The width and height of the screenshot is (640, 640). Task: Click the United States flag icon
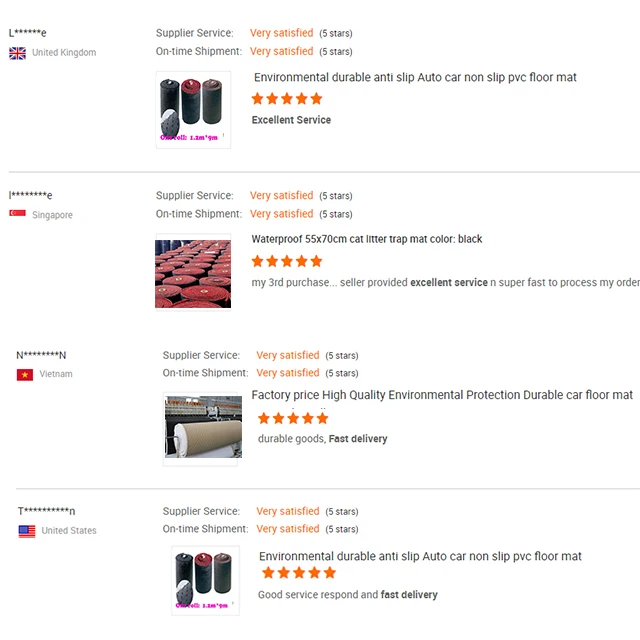pos(27,531)
